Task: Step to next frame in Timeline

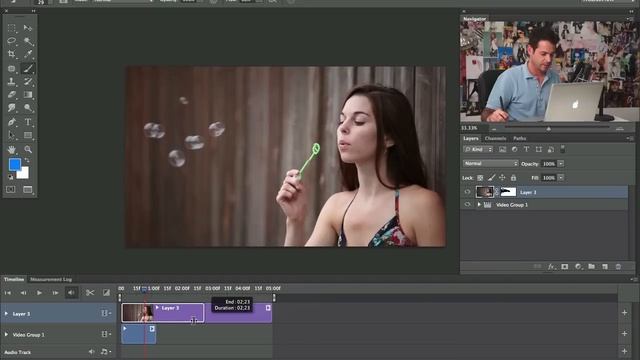Action: [x=55, y=293]
